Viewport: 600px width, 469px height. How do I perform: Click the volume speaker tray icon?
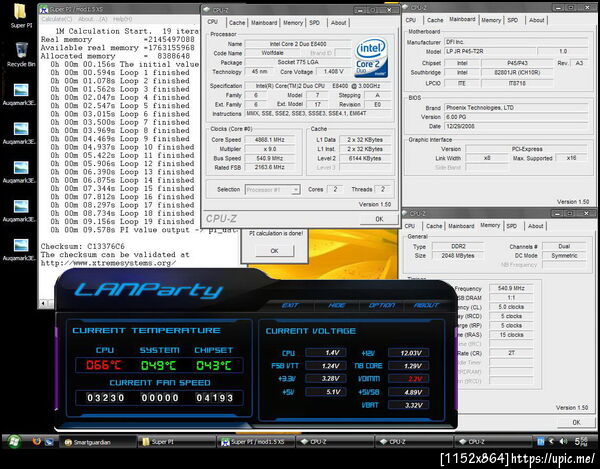[x=563, y=441]
